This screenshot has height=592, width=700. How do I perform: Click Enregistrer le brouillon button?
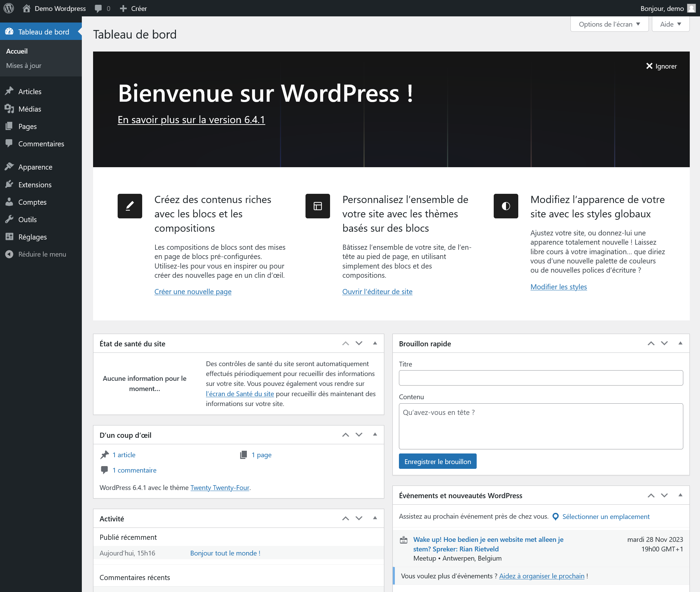point(437,461)
